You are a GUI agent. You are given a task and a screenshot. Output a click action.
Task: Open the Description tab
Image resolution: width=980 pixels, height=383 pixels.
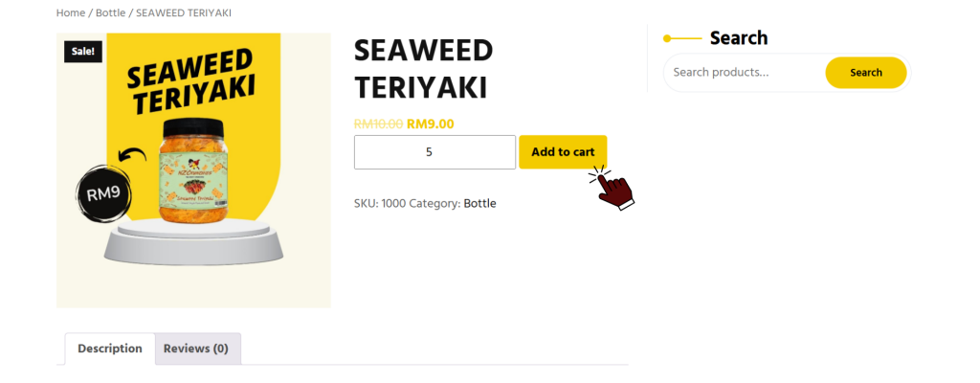point(110,349)
